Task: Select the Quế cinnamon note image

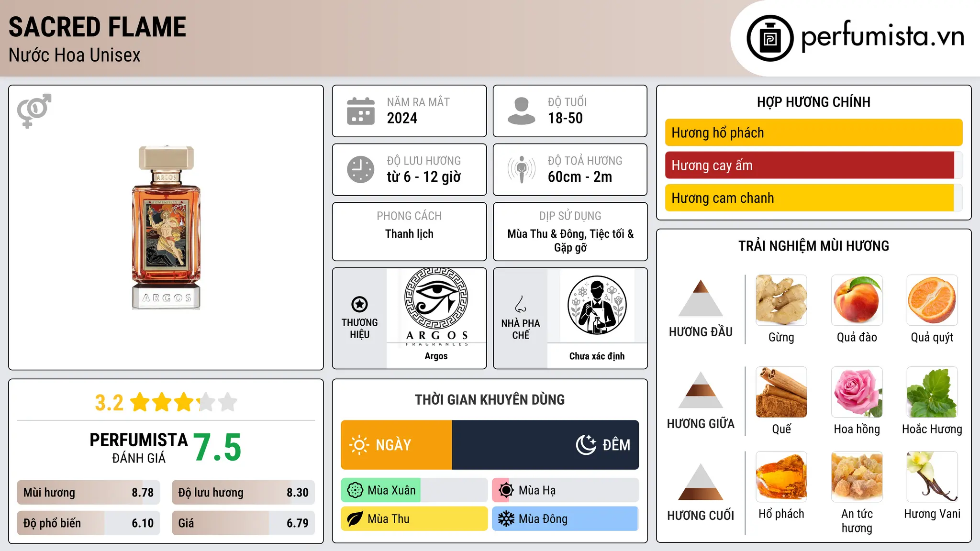Action: click(781, 392)
